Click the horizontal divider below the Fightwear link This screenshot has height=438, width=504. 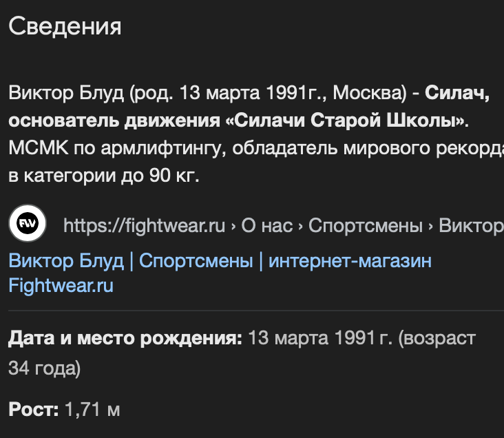click(256, 311)
